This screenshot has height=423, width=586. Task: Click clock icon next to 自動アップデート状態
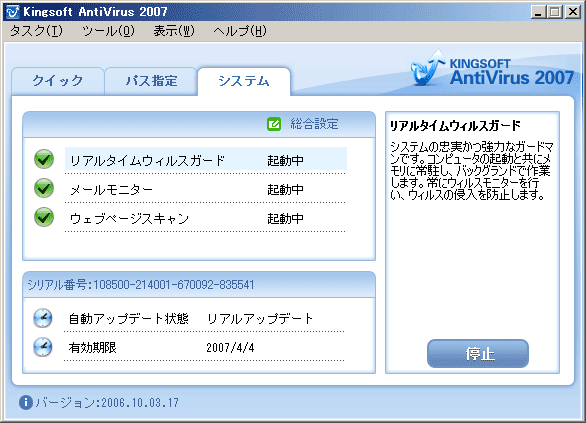pyautogui.click(x=43, y=318)
